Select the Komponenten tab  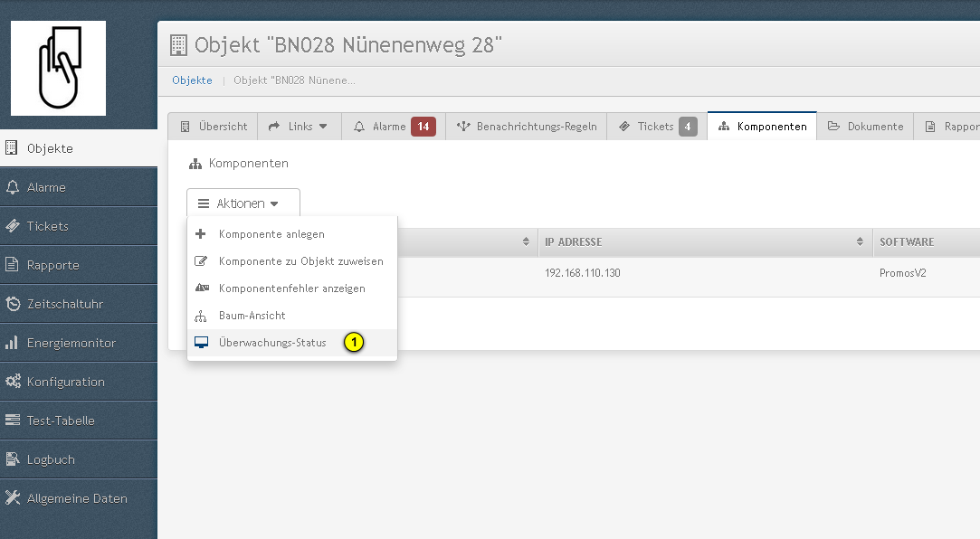[x=762, y=127]
